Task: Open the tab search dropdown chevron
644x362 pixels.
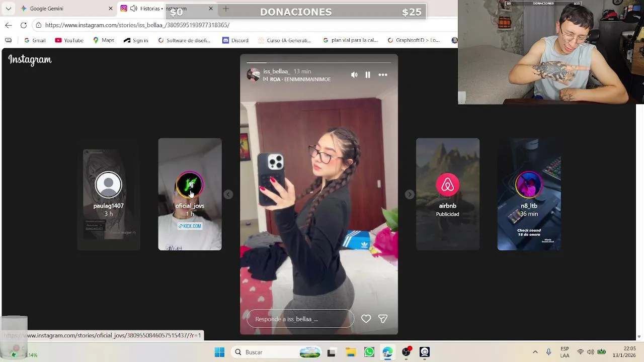Action: (x=8, y=9)
